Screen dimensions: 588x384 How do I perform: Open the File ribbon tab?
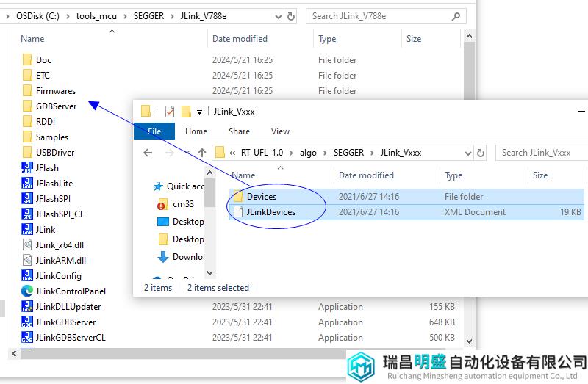(x=154, y=131)
